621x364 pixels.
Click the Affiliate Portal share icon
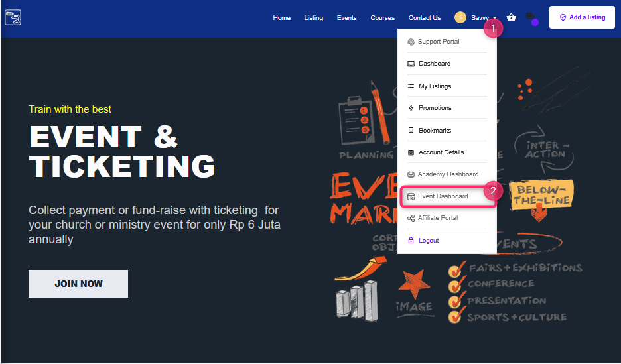point(411,218)
